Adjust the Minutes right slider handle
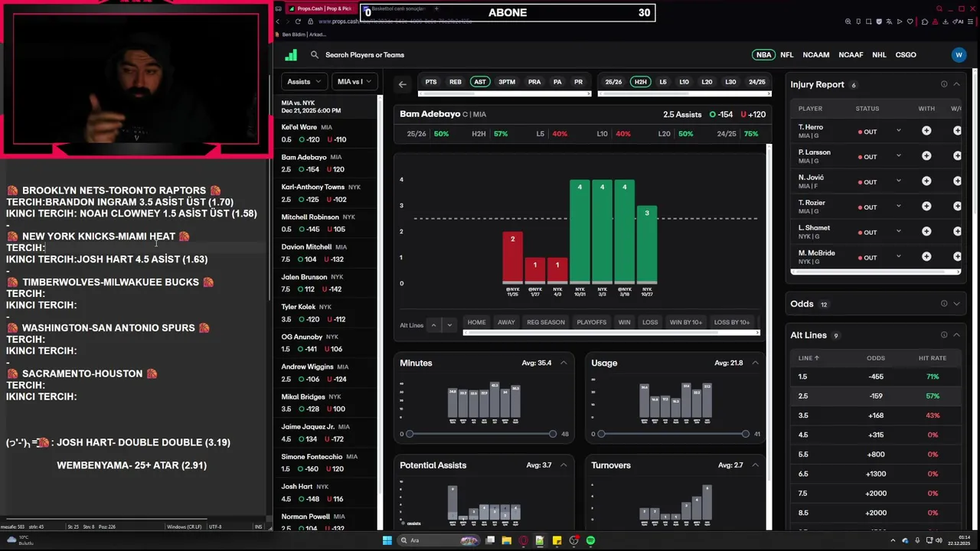The image size is (980, 551). pyautogui.click(x=553, y=434)
